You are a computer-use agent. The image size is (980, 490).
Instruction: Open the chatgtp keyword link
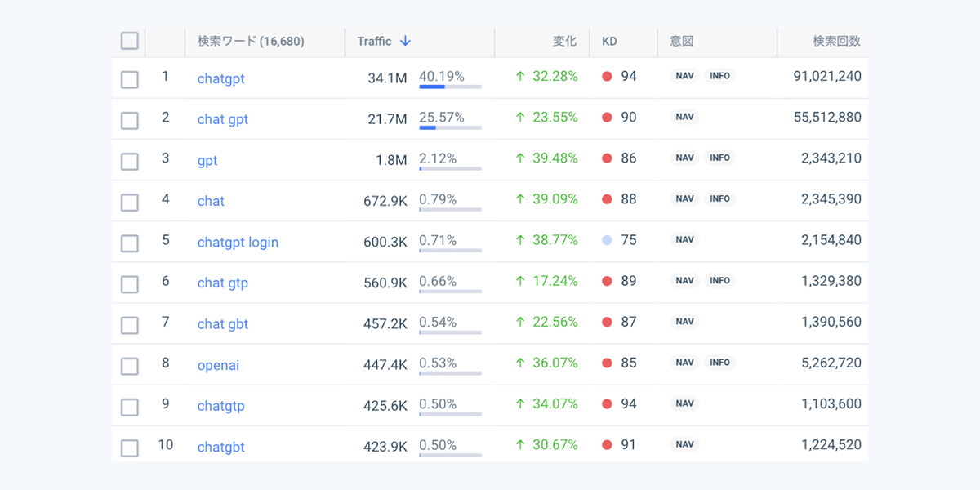(x=221, y=406)
